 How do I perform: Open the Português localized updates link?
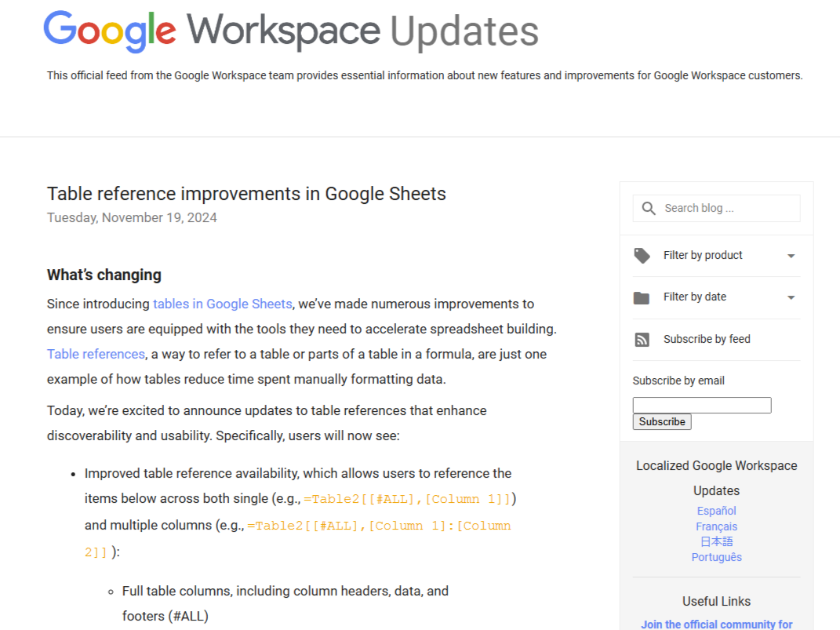(716, 557)
